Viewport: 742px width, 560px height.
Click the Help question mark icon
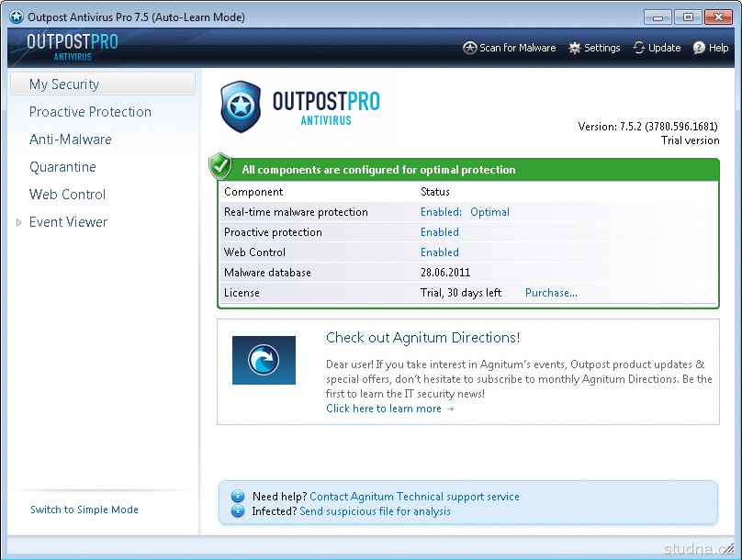(x=699, y=48)
